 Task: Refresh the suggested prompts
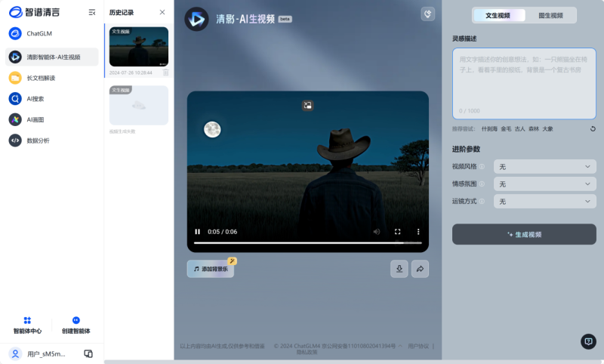point(593,128)
